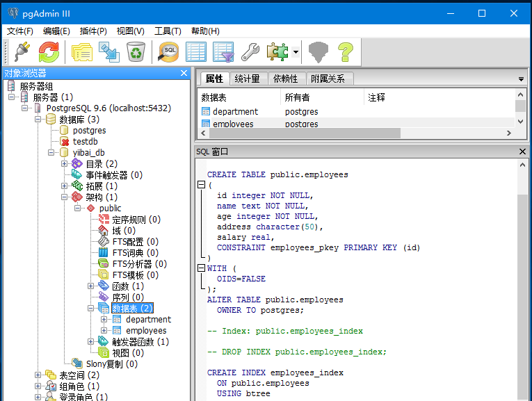This screenshot has width=532, height=401.
Task: Collapse the yiibai_db database node
Action: [51, 152]
